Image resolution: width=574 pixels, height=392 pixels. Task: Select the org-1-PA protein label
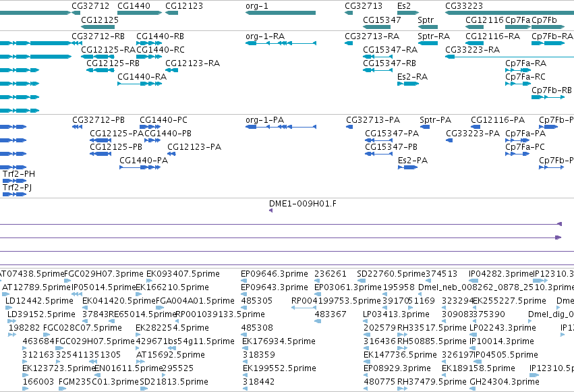264,120
